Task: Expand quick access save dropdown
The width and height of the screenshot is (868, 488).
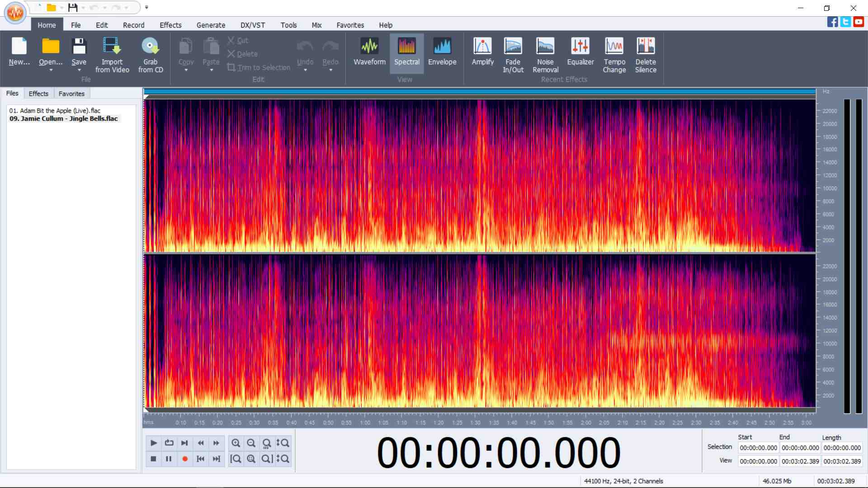Action: pos(83,8)
